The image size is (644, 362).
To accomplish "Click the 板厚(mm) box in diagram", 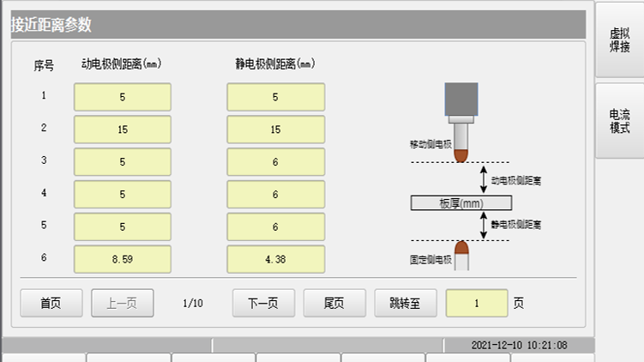I will coord(461,203).
